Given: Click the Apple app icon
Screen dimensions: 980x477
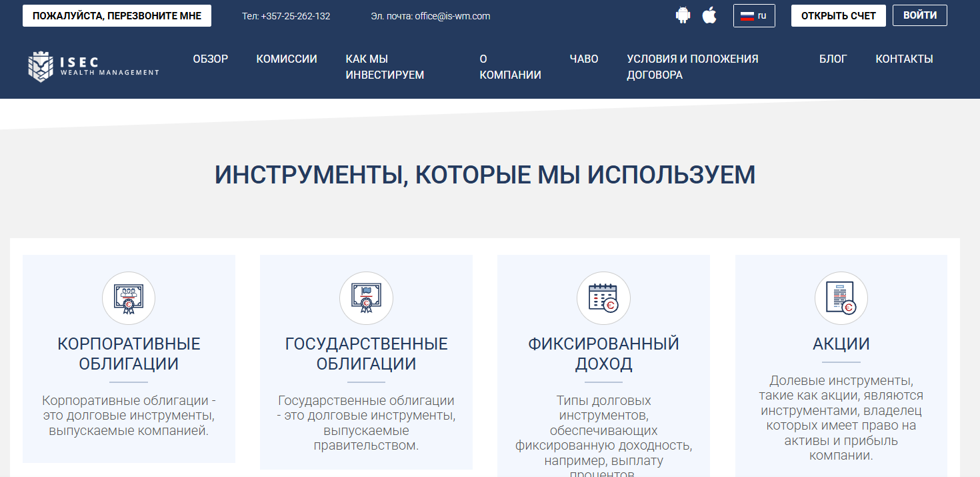Looking at the screenshot, I should coord(709,14).
